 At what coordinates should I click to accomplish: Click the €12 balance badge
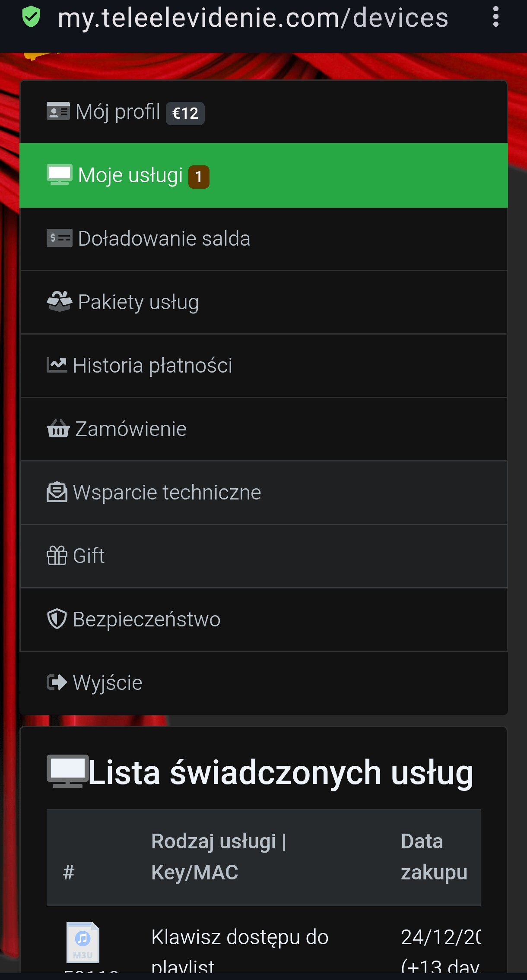(x=185, y=114)
